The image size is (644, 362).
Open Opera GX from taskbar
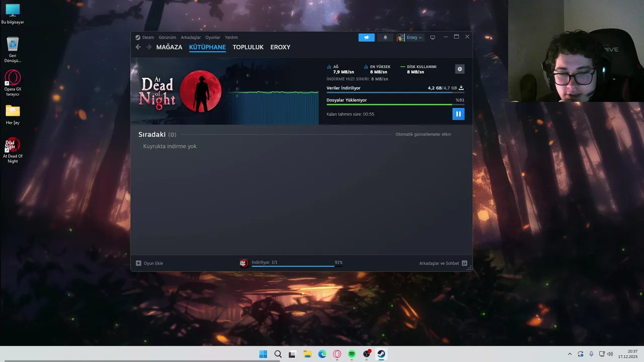pos(337,354)
